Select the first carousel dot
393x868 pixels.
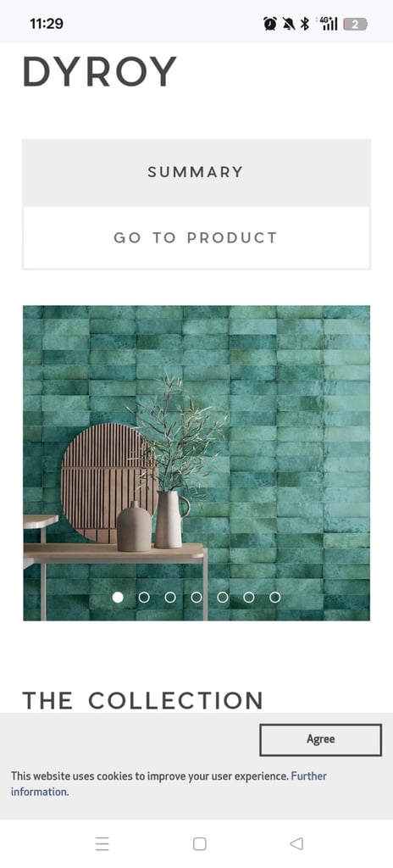[x=118, y=598]
